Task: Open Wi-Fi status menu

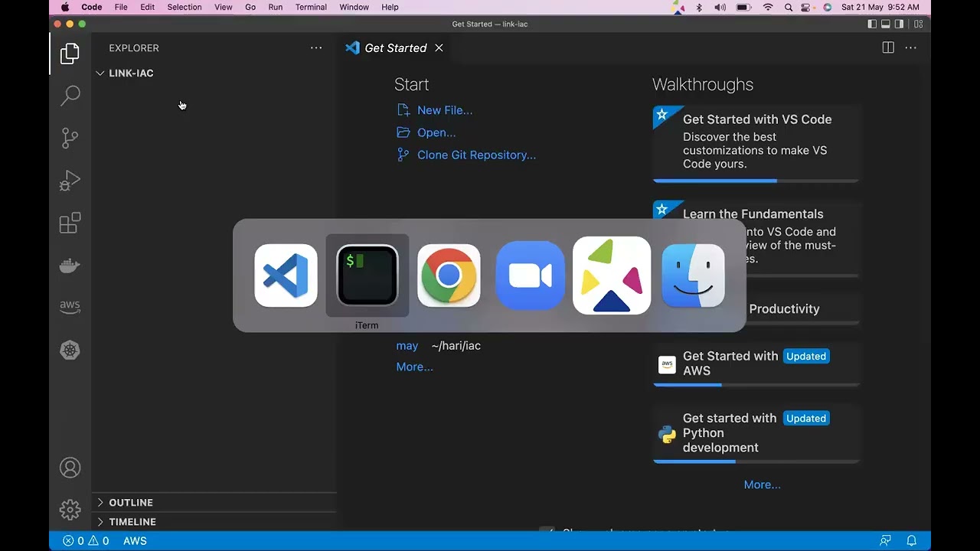Action: (768, 7)
